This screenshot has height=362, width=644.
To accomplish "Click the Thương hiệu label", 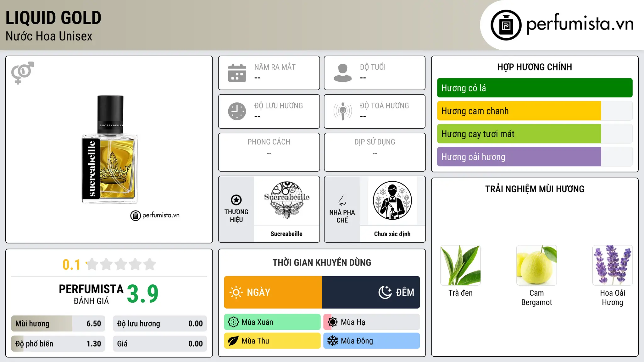I will click(x=236, y=216).
